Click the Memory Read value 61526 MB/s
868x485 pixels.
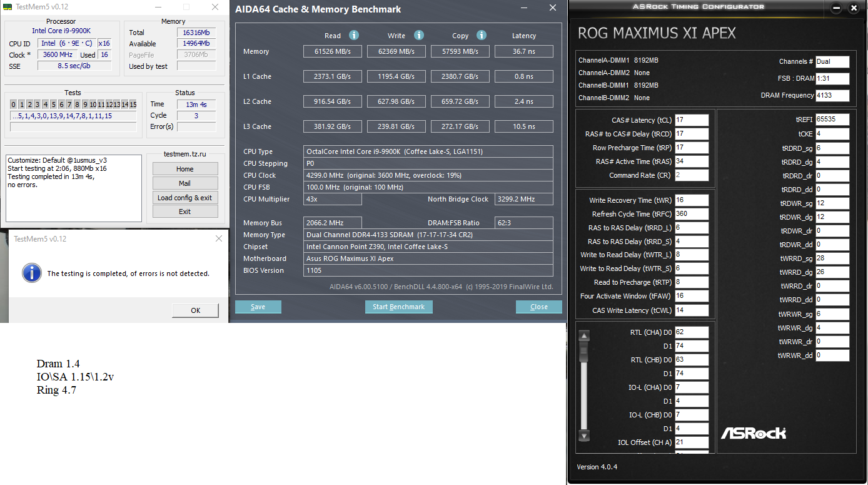333,51
